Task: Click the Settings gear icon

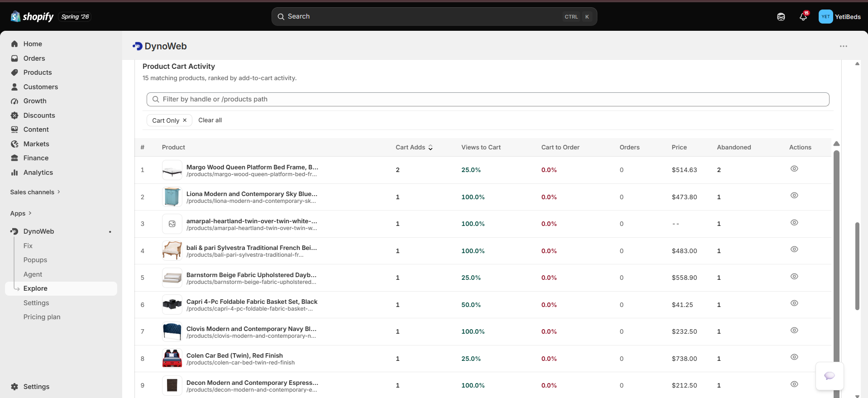Action: tap(14, 387)
